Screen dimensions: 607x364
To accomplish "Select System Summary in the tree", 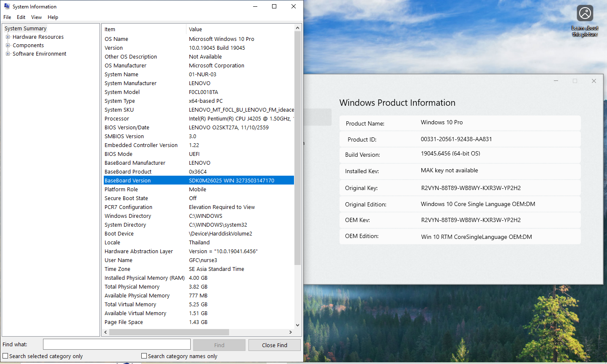I will coord(25,29).
